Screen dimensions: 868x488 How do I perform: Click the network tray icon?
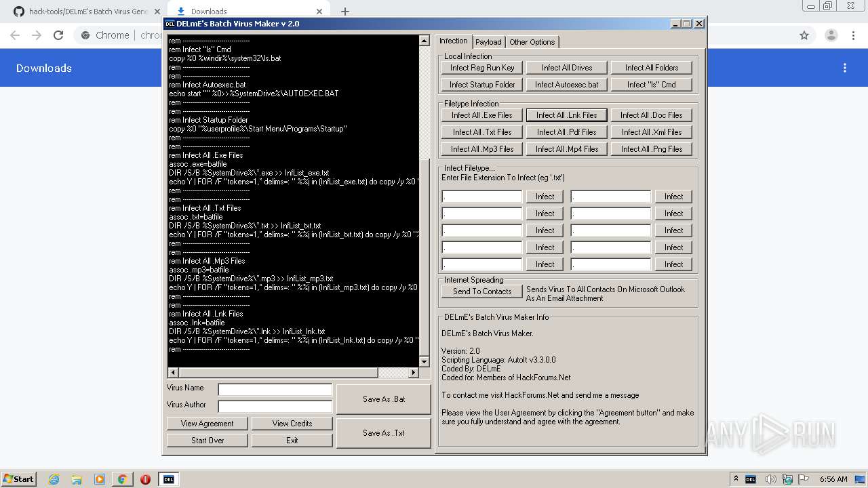789,479
